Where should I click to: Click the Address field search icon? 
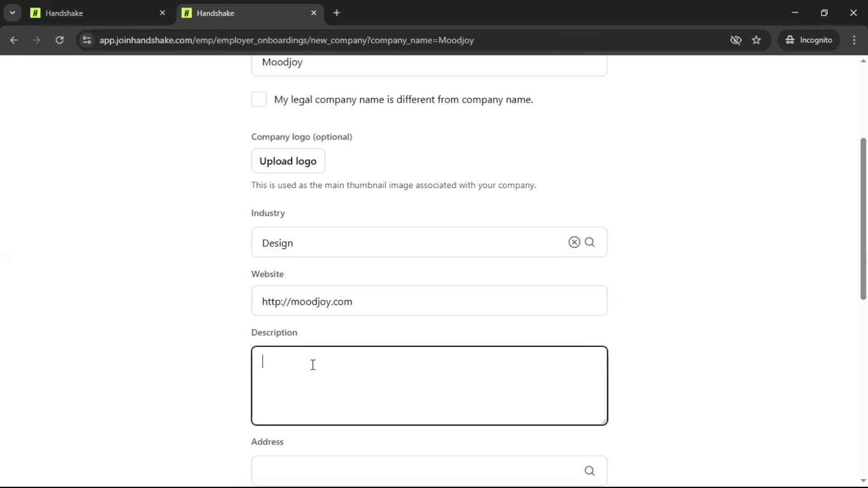pos(590,471)
